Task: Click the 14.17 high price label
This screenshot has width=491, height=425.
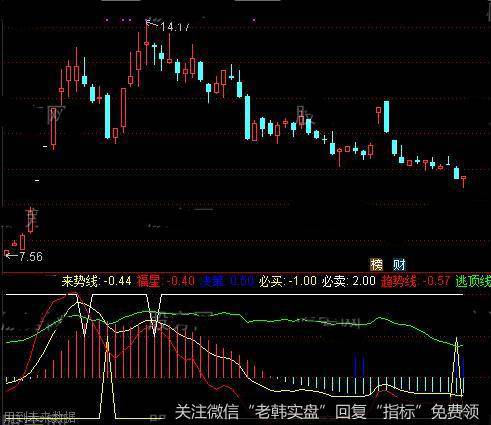Action: (x=175, y=27)
